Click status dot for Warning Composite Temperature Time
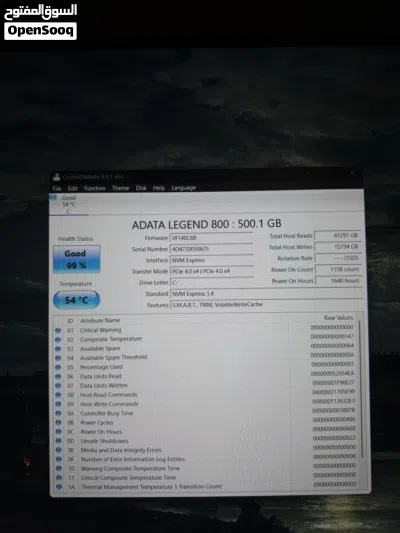 coord(59,468)
